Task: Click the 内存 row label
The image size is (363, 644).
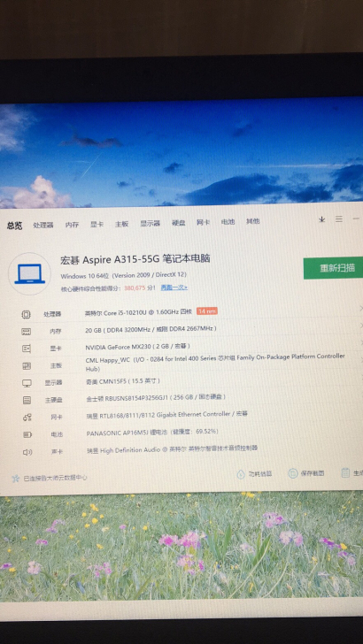Action: (x=55, y=332)
